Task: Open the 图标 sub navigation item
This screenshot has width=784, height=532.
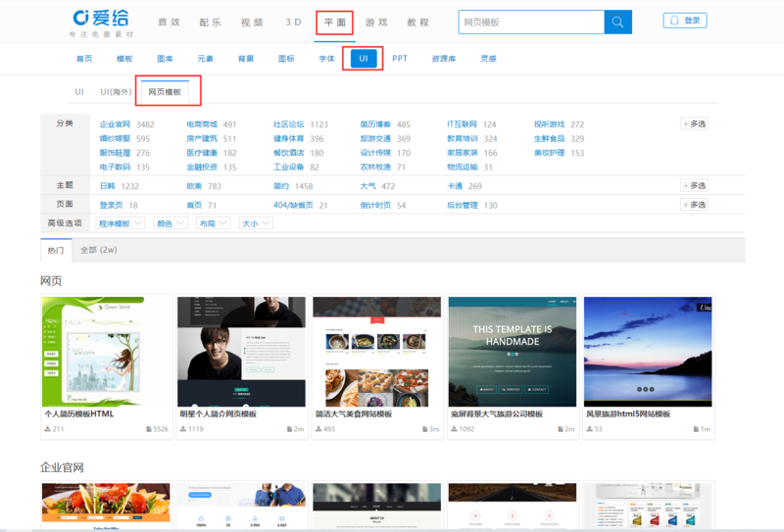Action: [286, 59]
